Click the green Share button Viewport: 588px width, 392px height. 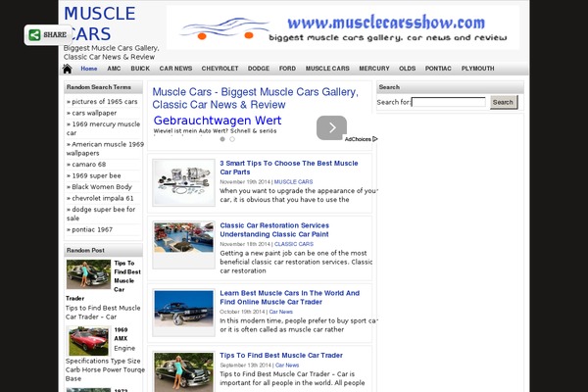[x=48, y=35]
